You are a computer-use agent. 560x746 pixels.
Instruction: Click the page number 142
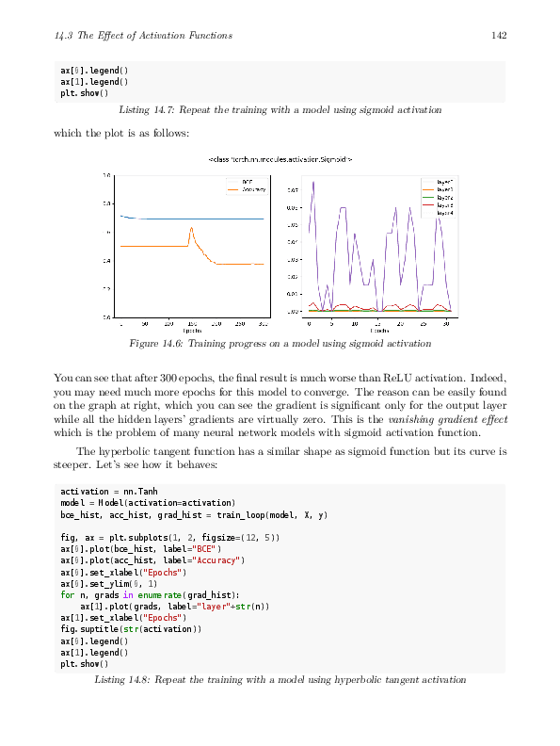(499, 35)
